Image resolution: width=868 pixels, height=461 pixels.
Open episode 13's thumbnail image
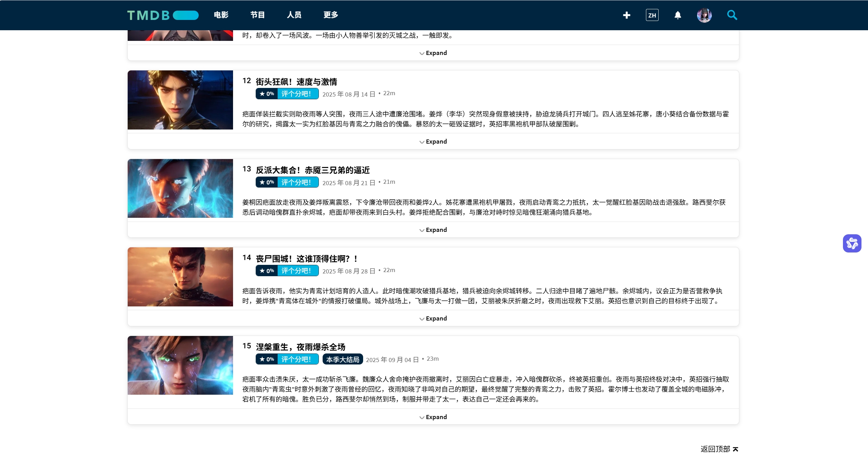(x=180, y=189)
